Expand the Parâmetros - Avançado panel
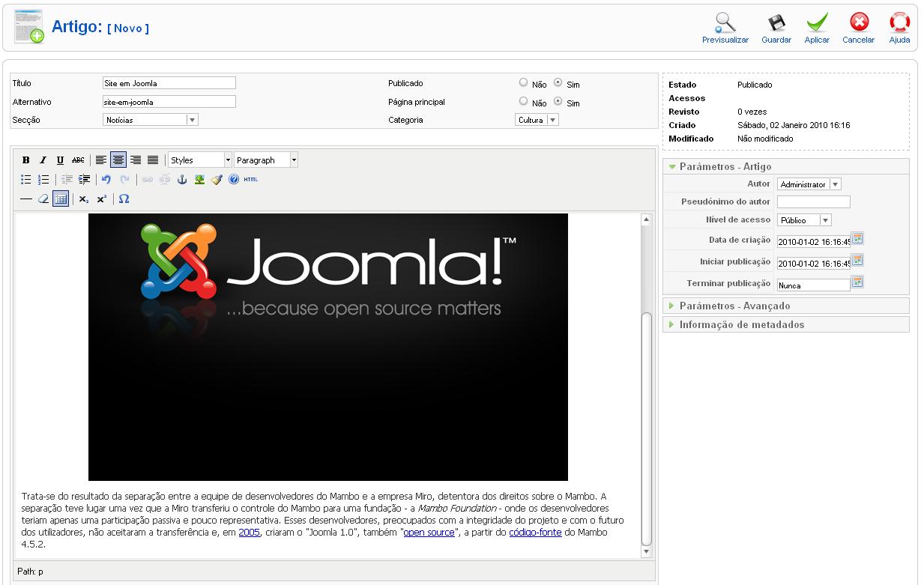 click(786, 306)
